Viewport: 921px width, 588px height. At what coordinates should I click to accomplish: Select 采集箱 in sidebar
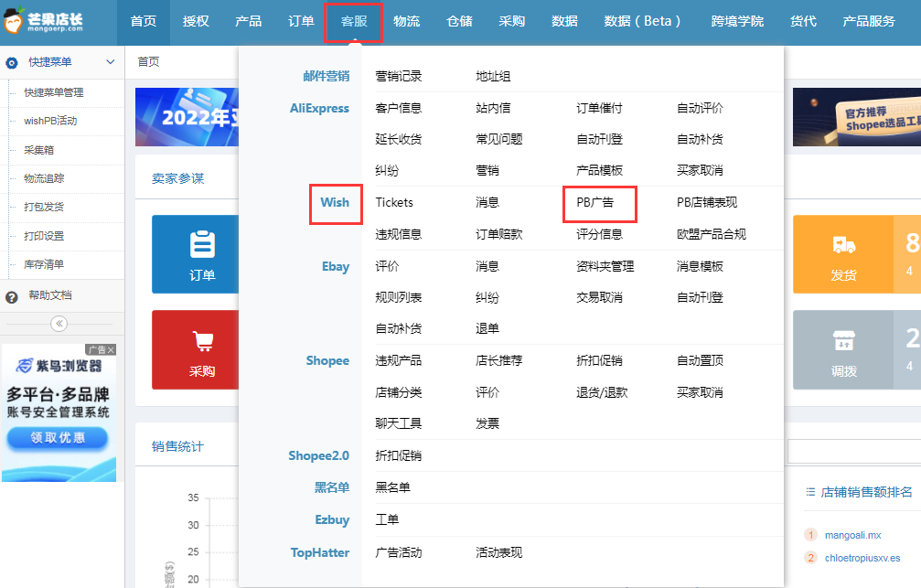[38, 150]
